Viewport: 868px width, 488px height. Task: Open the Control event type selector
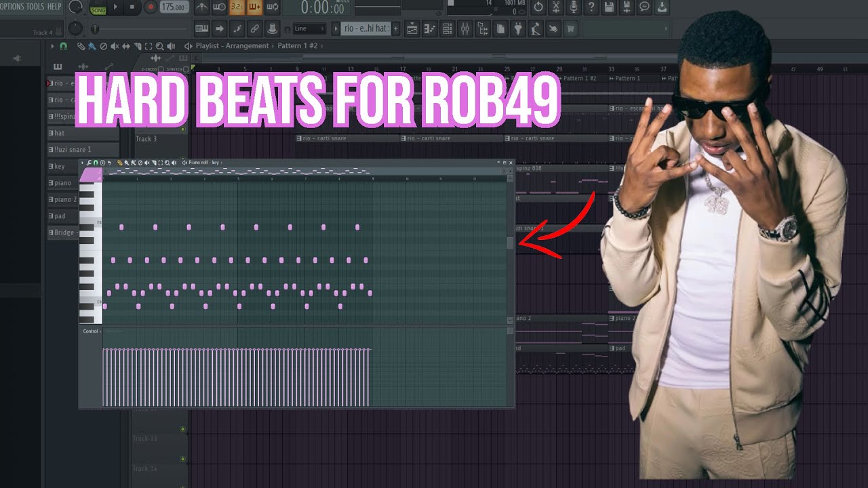click(91, 331)
